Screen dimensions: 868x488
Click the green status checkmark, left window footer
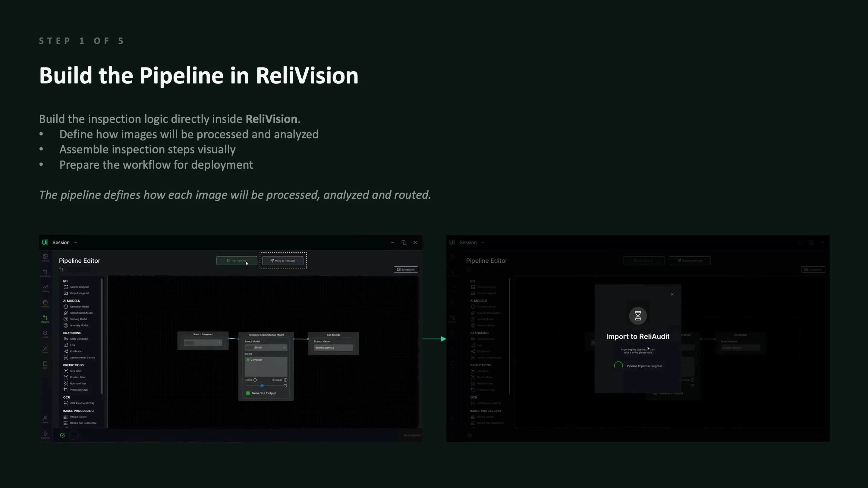click(x=62, y=436)
